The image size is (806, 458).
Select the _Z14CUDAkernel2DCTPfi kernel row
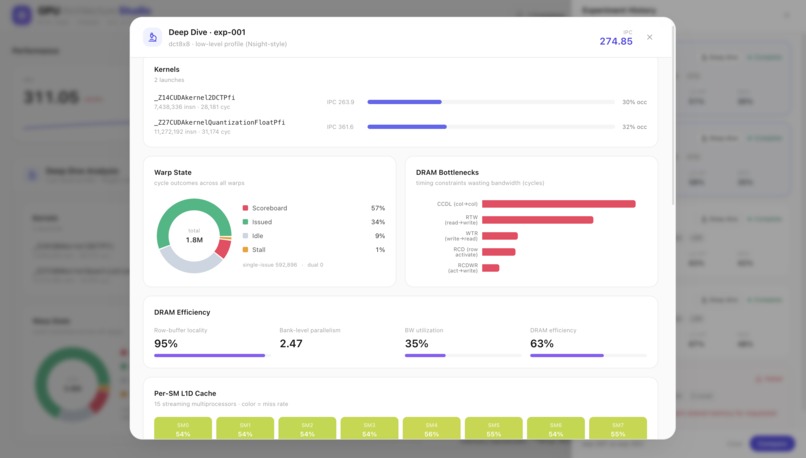[400, 102]
